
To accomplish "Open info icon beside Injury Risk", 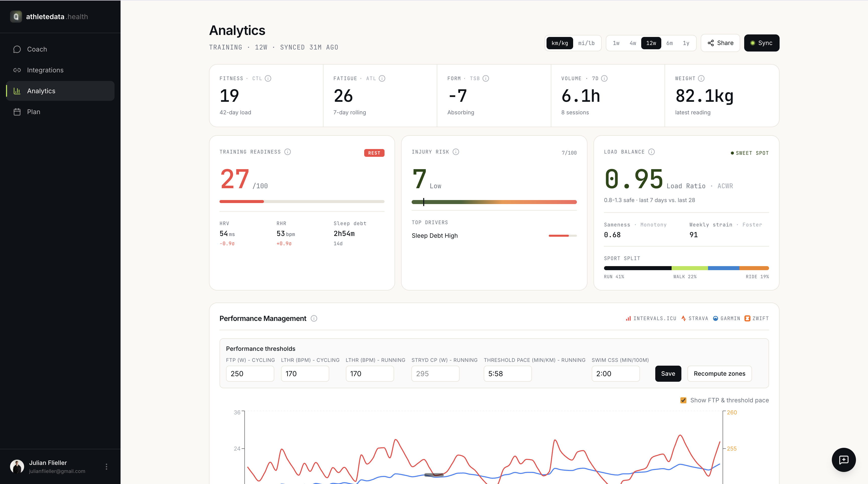I will pos(456,152).
